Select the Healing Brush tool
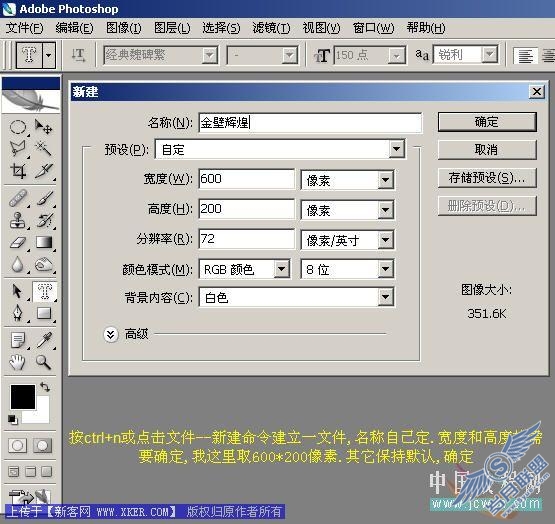555x524 pixels. 18,198
